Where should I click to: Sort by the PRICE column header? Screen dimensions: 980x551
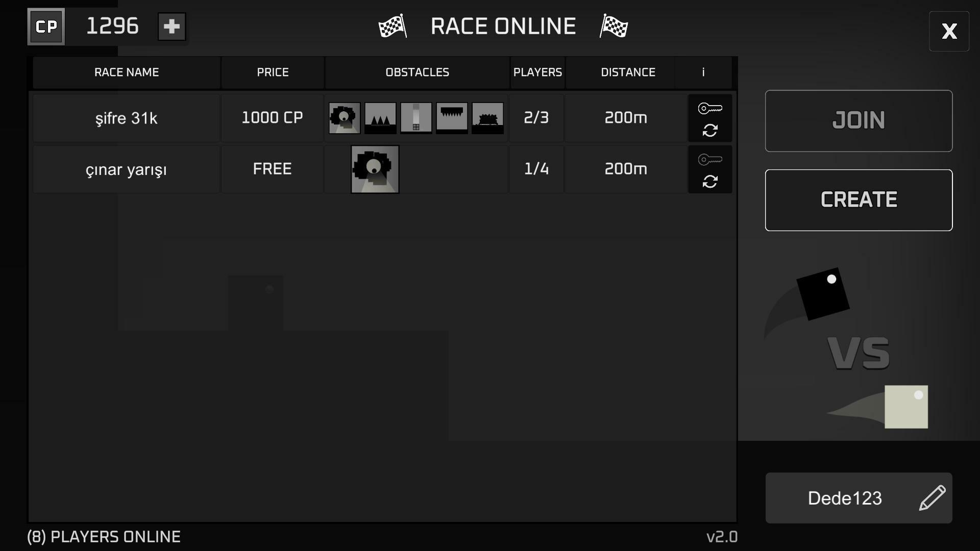click(x=273, y=72)
